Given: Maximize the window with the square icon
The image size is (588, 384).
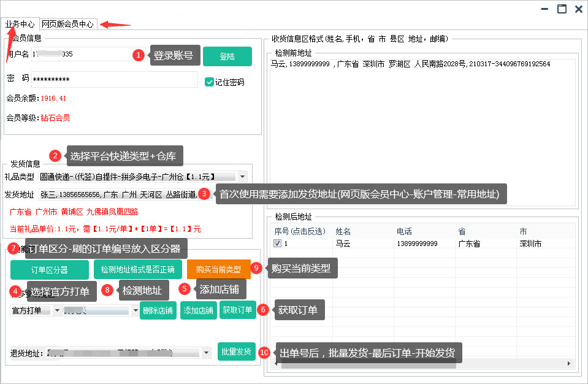Looking at the screenshot, I should coord(562,9).
